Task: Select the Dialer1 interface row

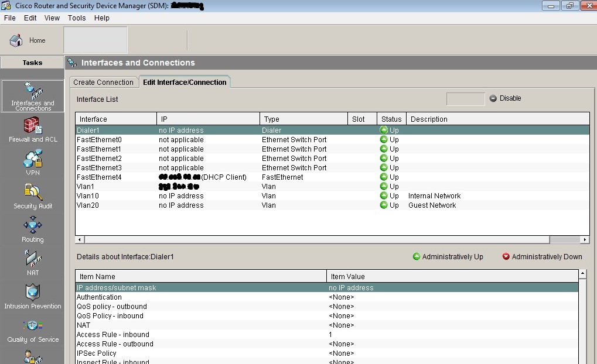Action: point(332,130)
